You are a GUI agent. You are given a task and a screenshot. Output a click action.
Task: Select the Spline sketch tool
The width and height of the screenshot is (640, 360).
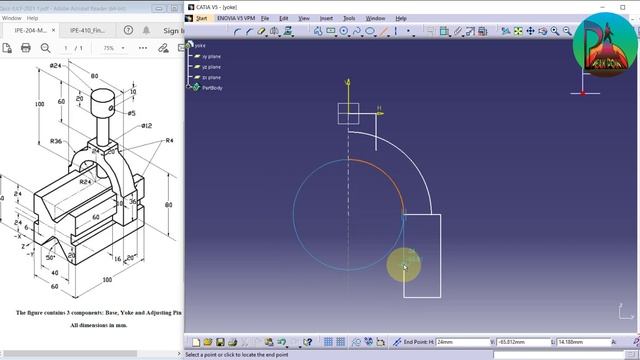(x=356, y=31)
